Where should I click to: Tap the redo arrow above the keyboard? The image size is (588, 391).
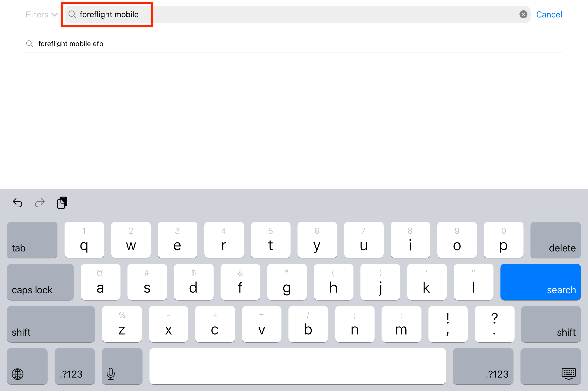(x=40, y=203)
